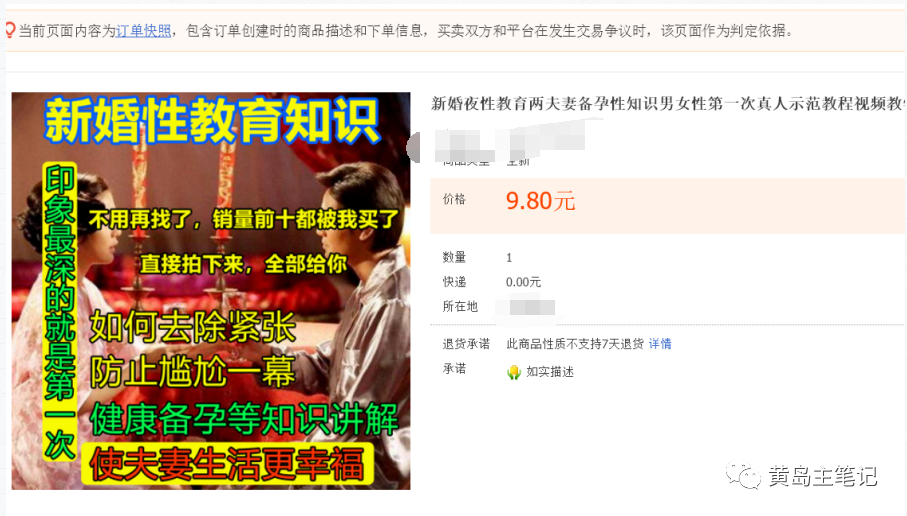
Task: Click the WeChat logo watermark icon
Action: [x=743, y=475]
